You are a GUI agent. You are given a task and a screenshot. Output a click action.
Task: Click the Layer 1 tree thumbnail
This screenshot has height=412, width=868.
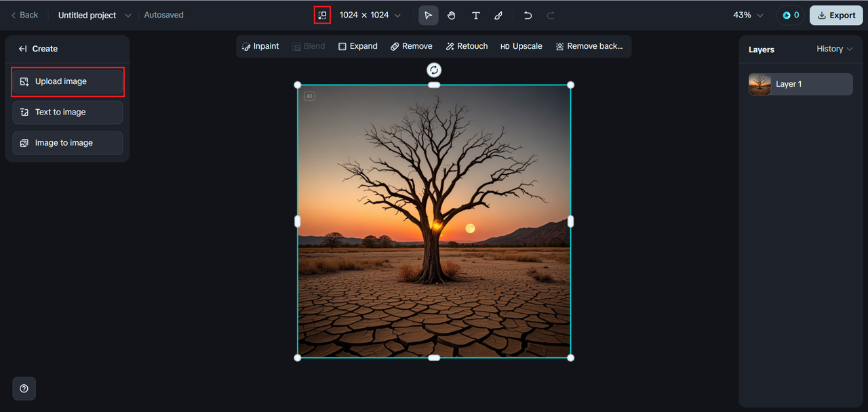pyautogui.click(x=760, y=84)
